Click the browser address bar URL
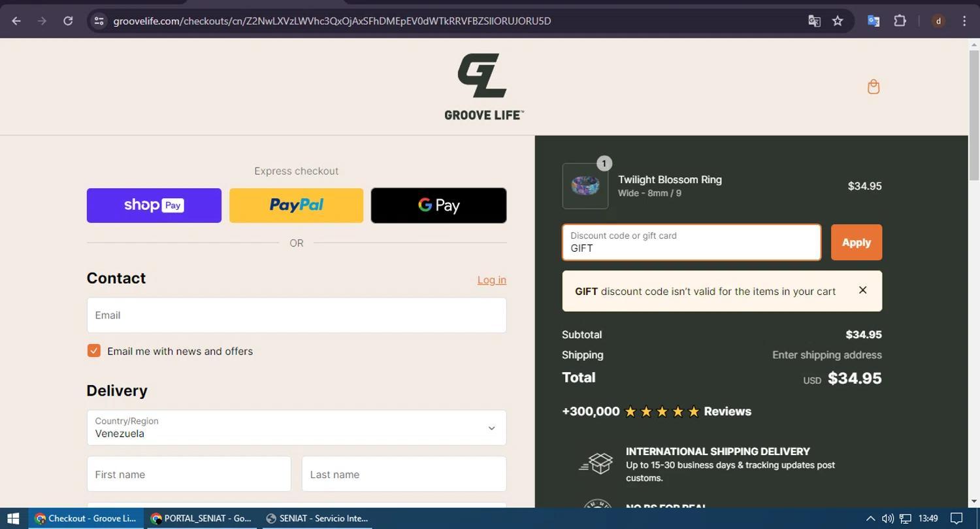 [332, 21]
